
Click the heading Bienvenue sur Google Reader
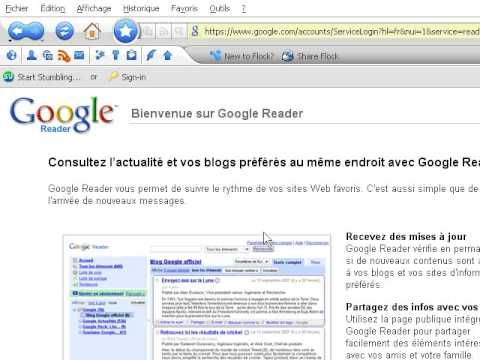tap(217, 113)
